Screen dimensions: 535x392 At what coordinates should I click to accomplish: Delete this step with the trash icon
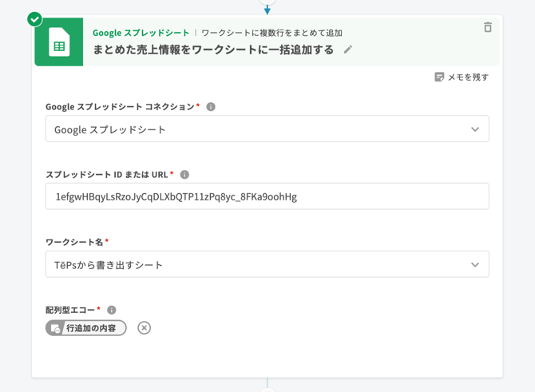point(488,27)
